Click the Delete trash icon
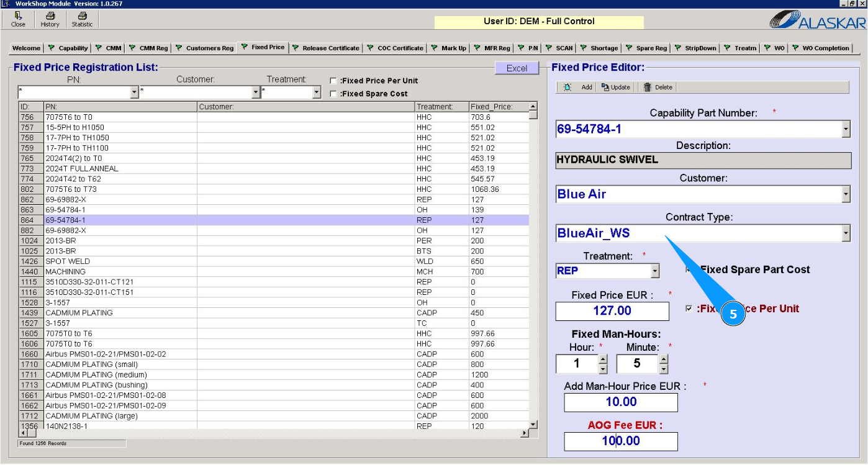Viewport: 868px width, 465px height. [x=648, y=88]
